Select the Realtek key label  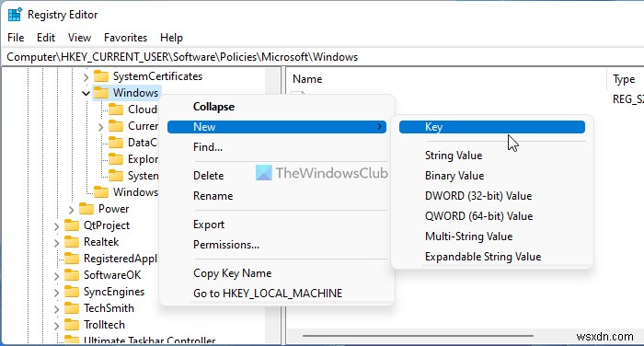pyautogui.click(x=101, y=242)
